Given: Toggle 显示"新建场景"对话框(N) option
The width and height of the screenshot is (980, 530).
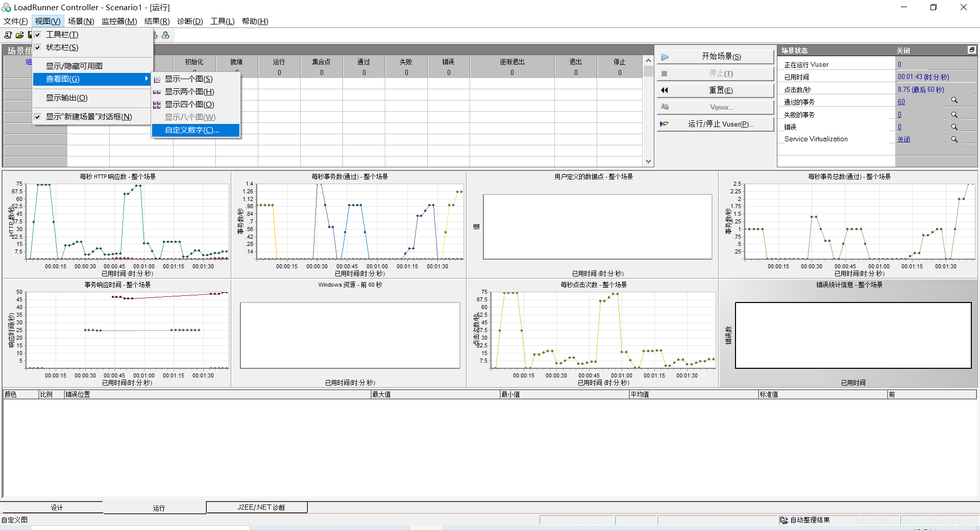Looking at the screenshot, I should 92,117.
